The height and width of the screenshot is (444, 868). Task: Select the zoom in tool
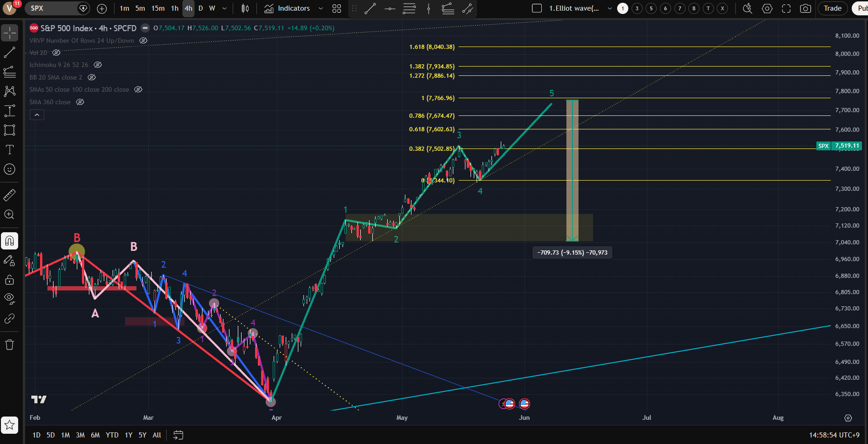click(x=10, y=215)
